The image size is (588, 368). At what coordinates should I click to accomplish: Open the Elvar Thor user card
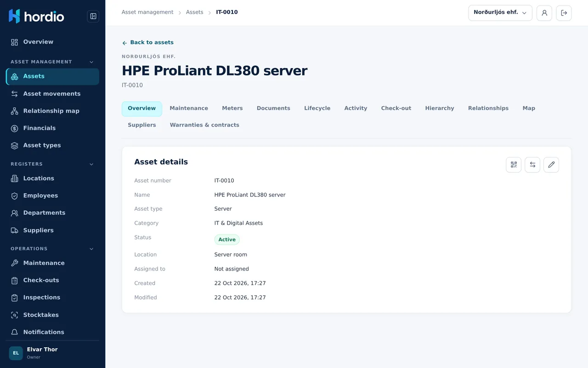tap(52, 353)
